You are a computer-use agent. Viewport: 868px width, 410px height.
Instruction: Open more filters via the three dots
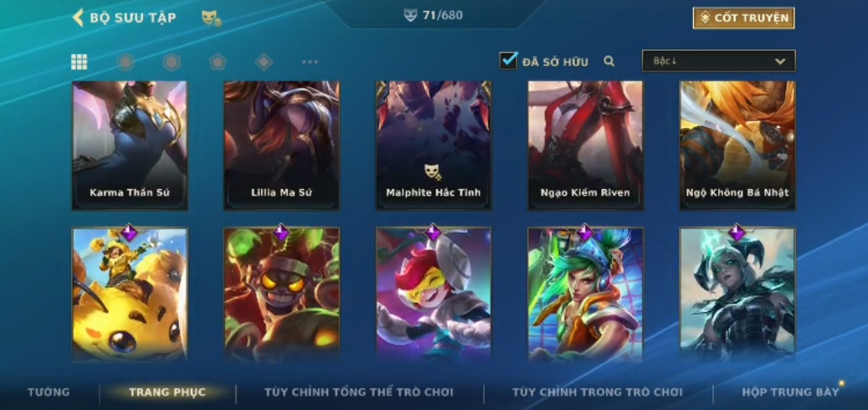(x=310, y=62)
